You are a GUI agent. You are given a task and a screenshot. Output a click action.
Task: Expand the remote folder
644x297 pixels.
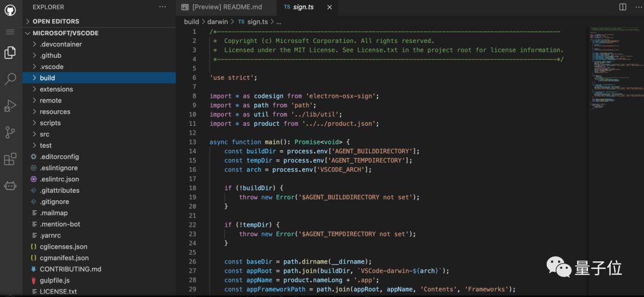[x=99, y=100]
